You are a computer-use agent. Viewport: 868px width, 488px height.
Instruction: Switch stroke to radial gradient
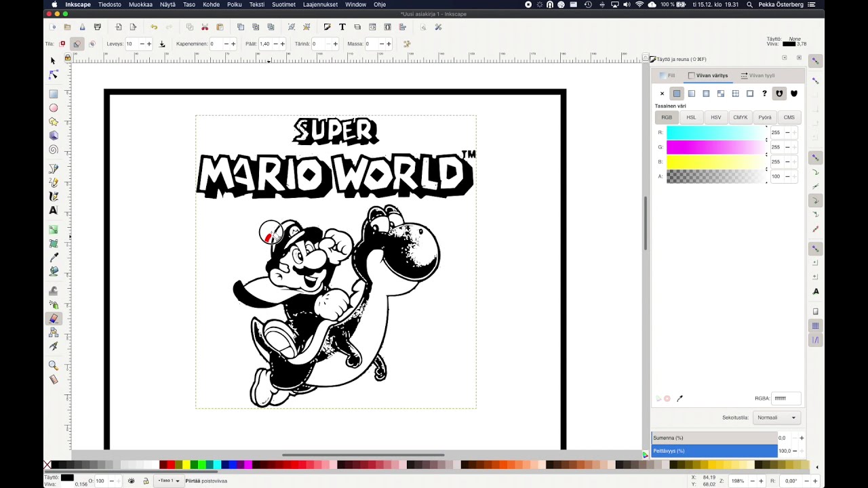pos(706,94)
